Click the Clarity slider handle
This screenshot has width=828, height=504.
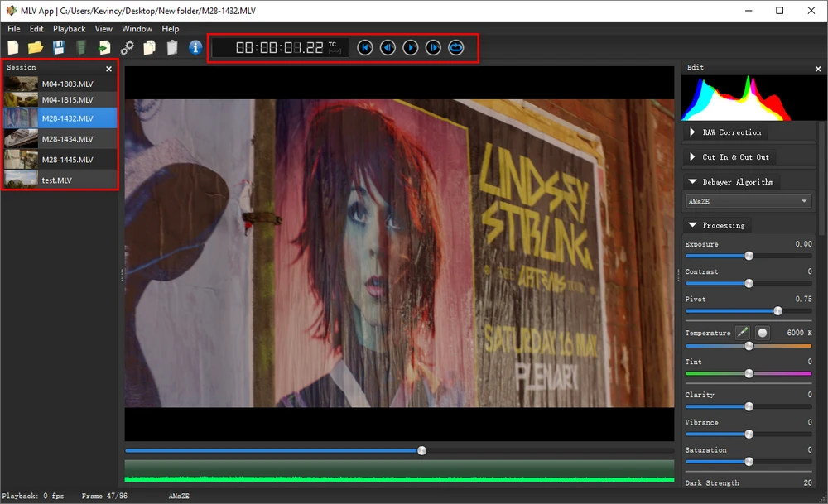point(749,406)
